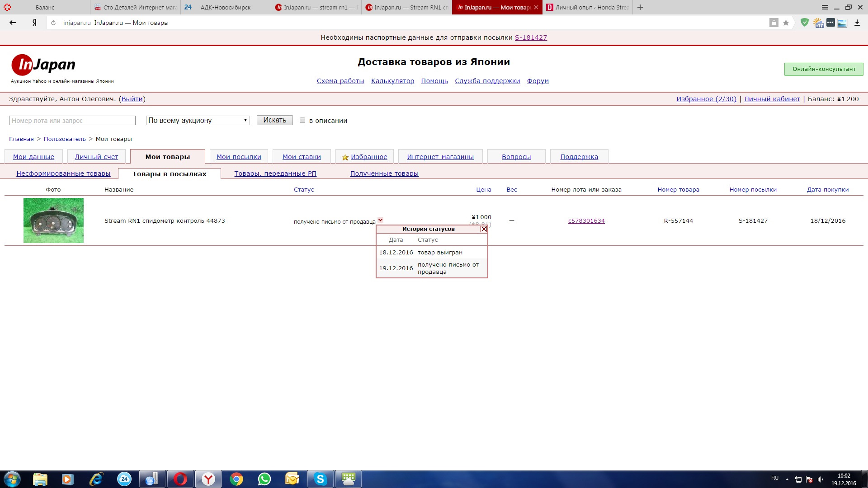Click the bookmark star in address bar

point(786,23)
